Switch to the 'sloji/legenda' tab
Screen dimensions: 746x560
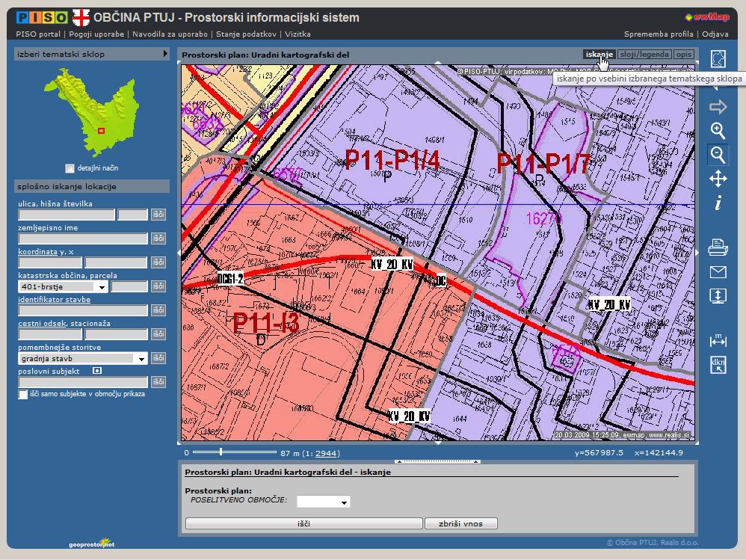(644, 55)
